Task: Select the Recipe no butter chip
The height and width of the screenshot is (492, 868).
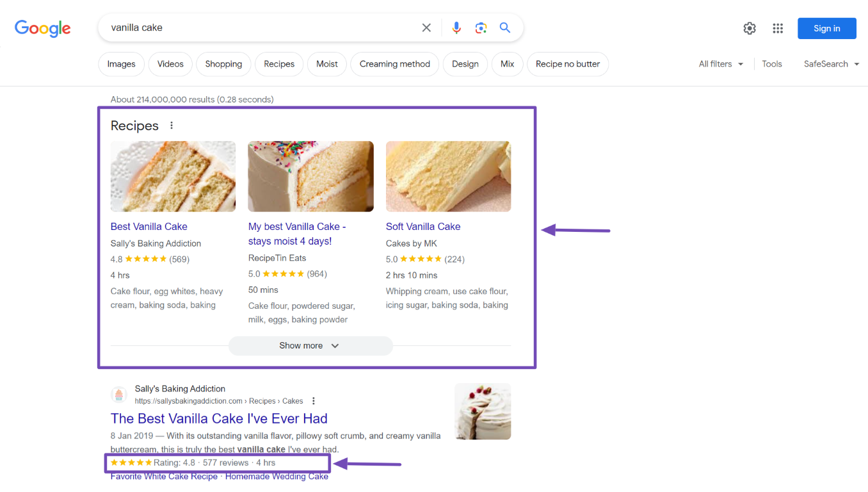Action: (568, 64)
